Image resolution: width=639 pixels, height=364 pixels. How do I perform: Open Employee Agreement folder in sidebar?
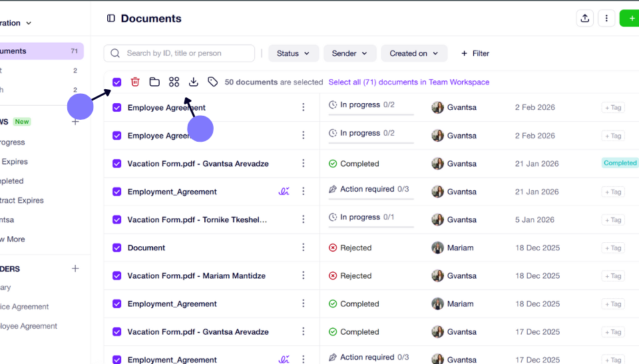tap(29, 326)
